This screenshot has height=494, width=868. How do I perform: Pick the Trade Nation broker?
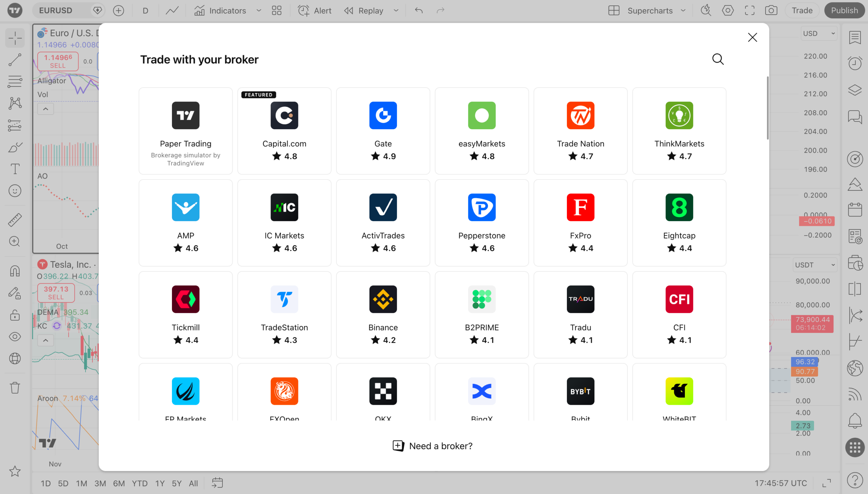580,131
